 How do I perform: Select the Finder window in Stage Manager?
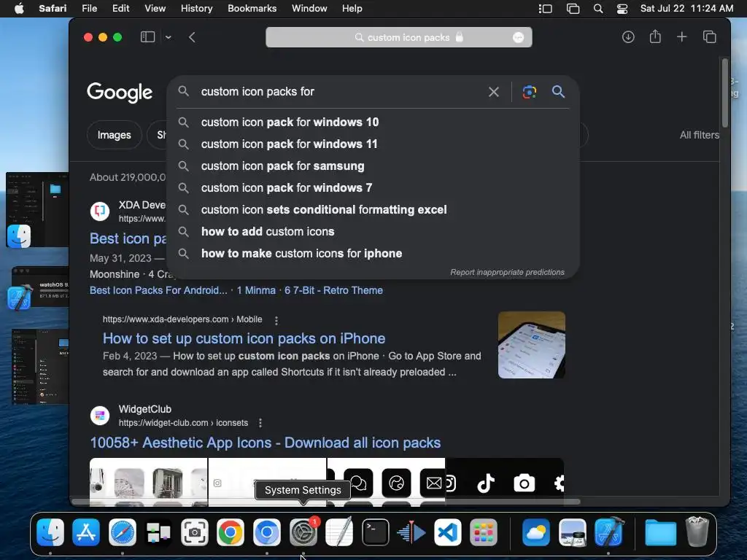37,210
